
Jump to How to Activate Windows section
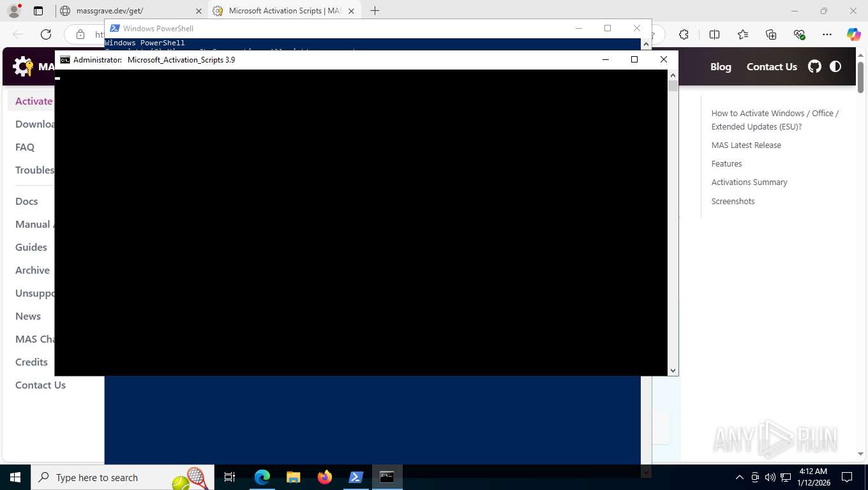coord(775,120)
